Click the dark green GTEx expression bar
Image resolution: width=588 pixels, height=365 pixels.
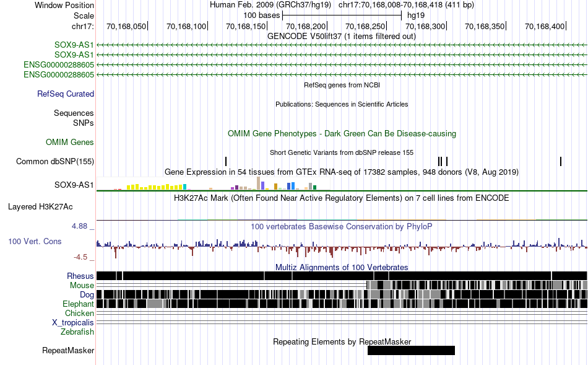click(x=315, y=188)
